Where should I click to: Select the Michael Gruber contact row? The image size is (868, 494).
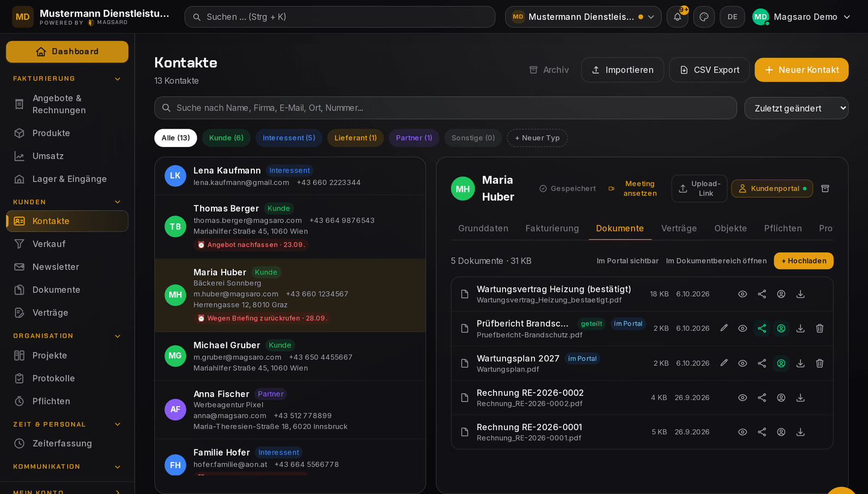click(x=290, y=356)
